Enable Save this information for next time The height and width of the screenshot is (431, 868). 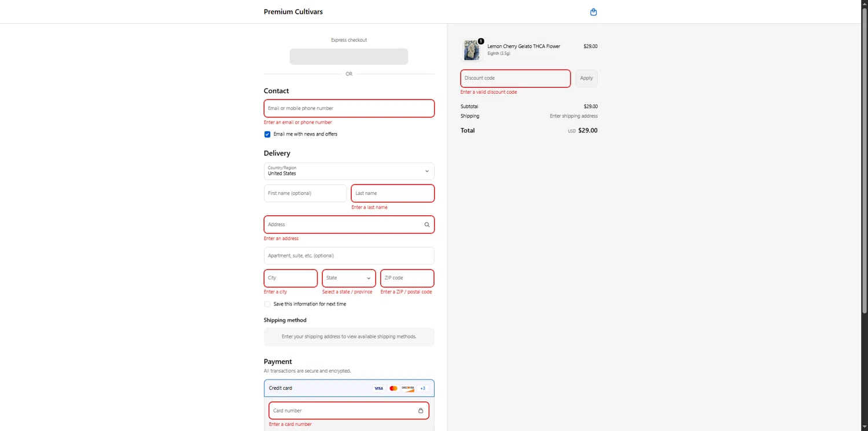coord(267,304)
